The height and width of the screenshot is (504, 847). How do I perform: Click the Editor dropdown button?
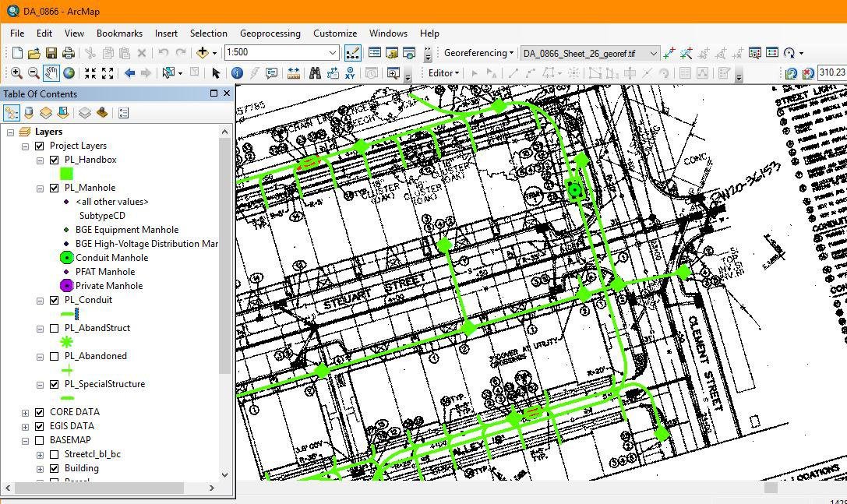coord(443,73)
